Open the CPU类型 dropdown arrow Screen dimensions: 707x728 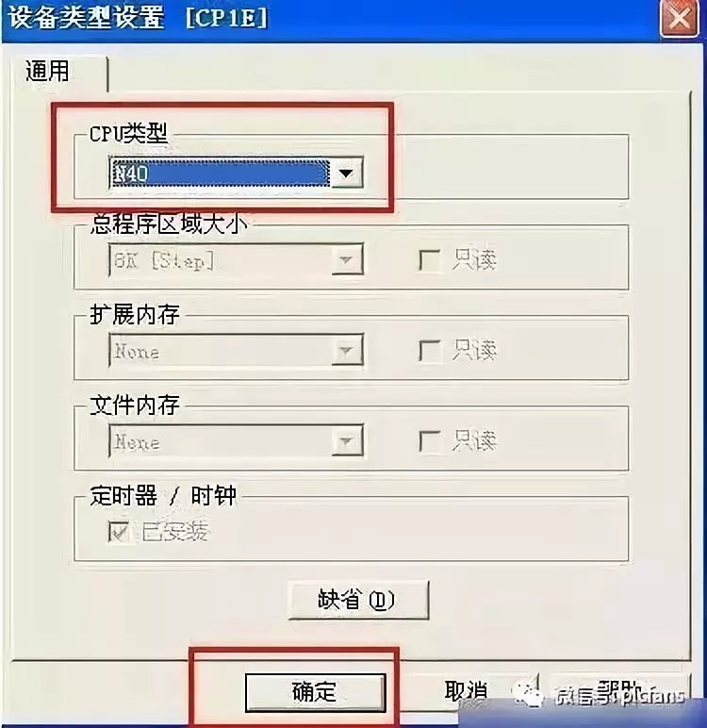pos(346,174)
